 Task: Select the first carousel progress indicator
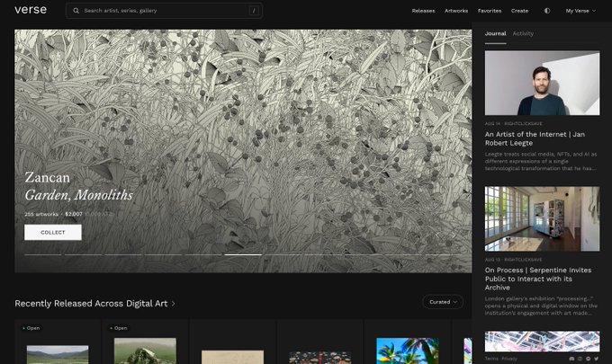42,254
